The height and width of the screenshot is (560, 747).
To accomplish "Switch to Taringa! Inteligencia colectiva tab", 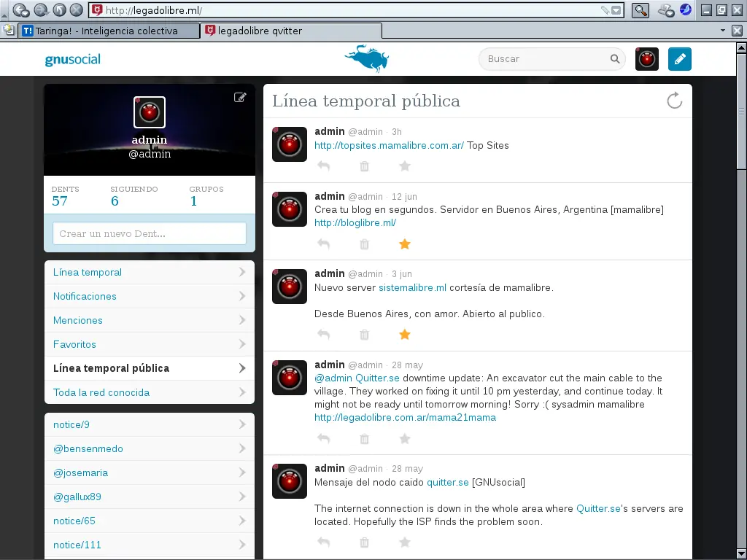I will [x=109, y=31].
